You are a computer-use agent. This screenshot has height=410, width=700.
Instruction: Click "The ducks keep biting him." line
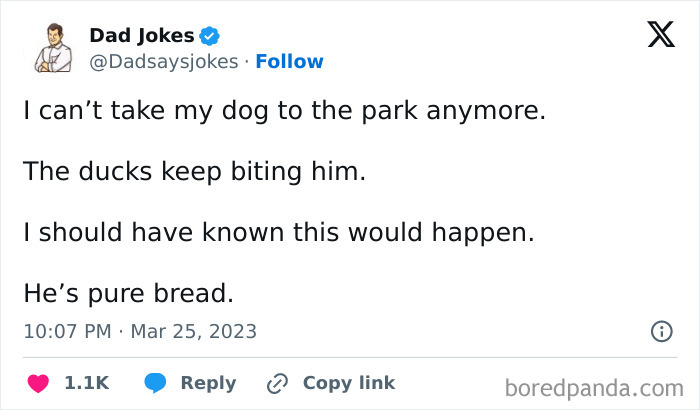pos(195,172)
